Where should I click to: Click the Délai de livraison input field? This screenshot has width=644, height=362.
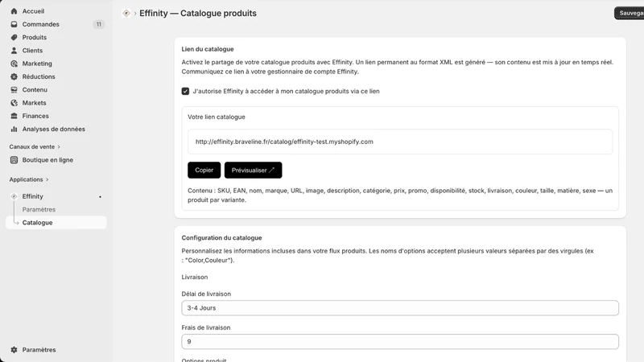click(x=400, y=308)
